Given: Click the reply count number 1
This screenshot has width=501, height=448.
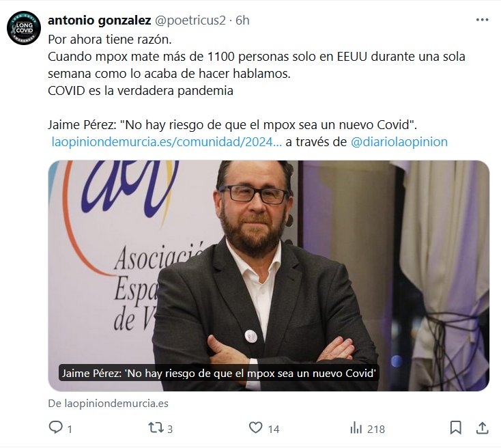Looking at the screenshot, I should coord(70,429).
